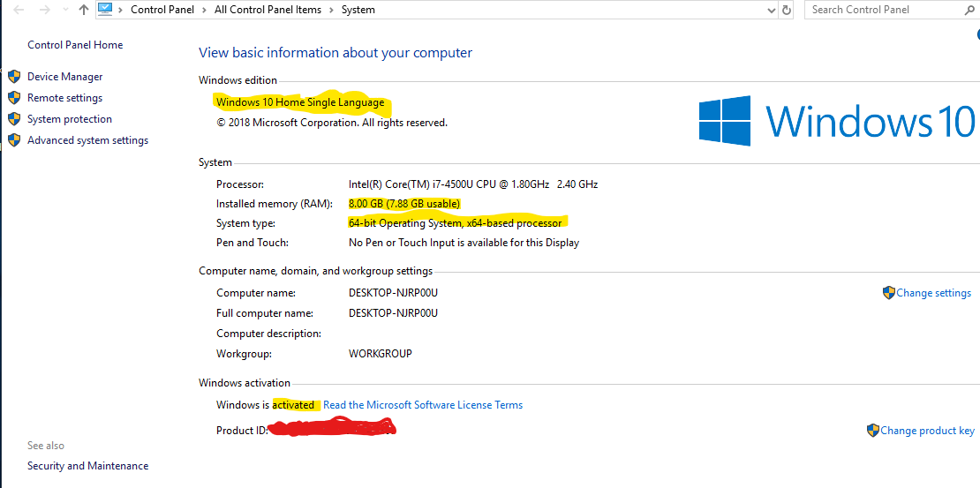Click the shield icon beside Device Manager
The height and width of the screenshot is (488, 980).
(x=14, y=77)
